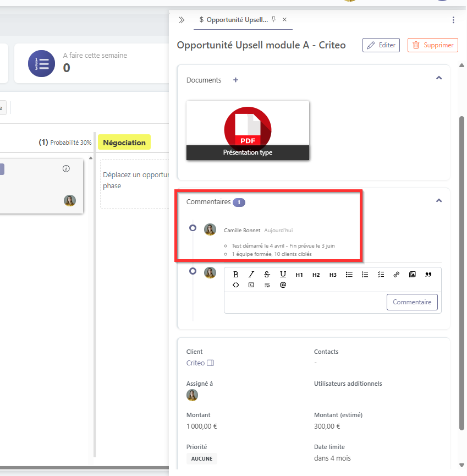Click the author name Camille Bonnet
The image size is (467, 476).
[242, 231]
